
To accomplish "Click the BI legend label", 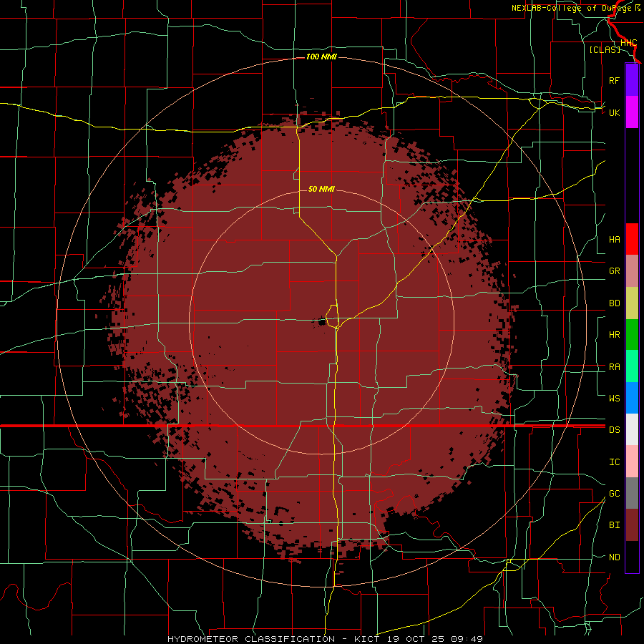I will (x=614, y=525).
